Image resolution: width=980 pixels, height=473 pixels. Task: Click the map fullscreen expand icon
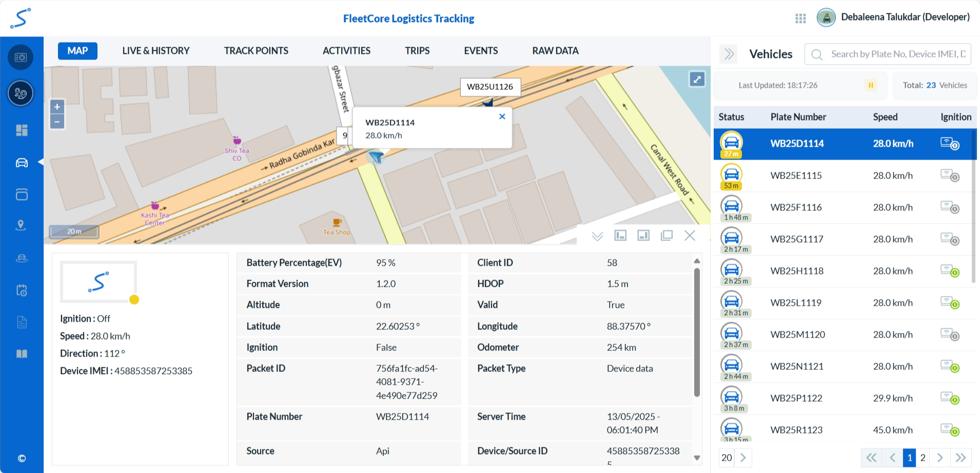point(696,80)
